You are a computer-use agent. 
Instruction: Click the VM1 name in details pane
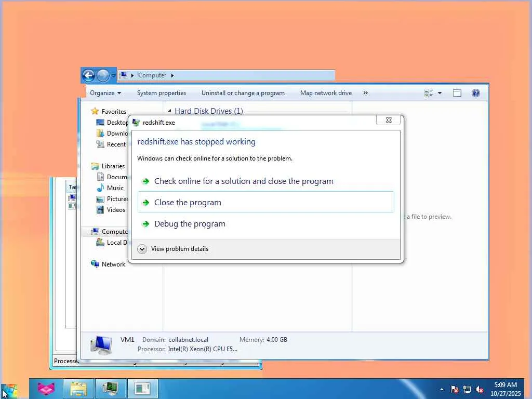pos(128,340)
